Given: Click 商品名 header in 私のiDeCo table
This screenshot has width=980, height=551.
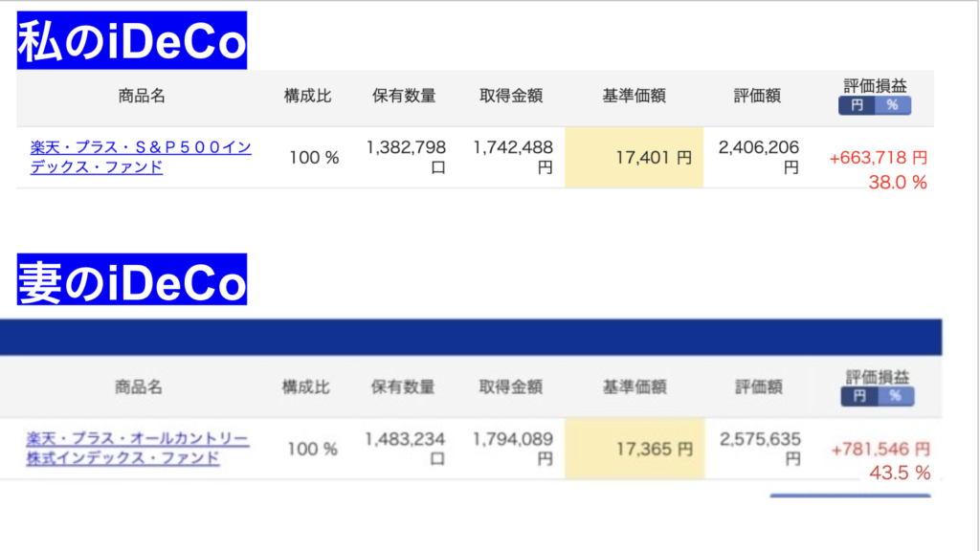Looking at the screenshot, I should [142, 96].
